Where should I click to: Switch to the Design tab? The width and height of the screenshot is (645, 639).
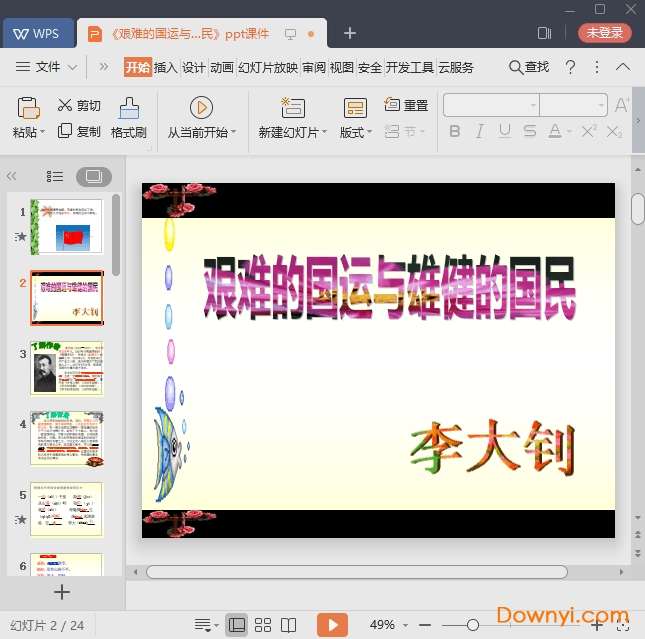[194, 67]
